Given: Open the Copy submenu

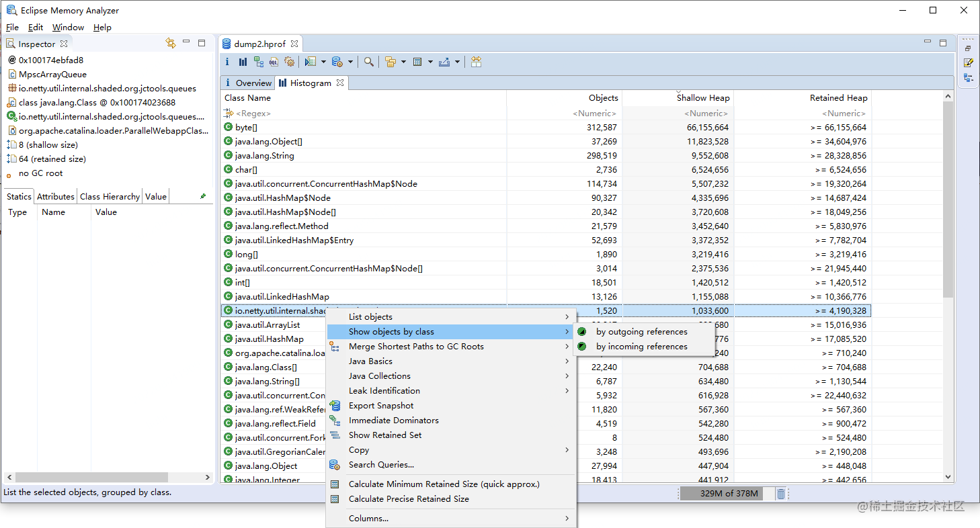Looking at the screenshot, I should (x=450, y=450).
